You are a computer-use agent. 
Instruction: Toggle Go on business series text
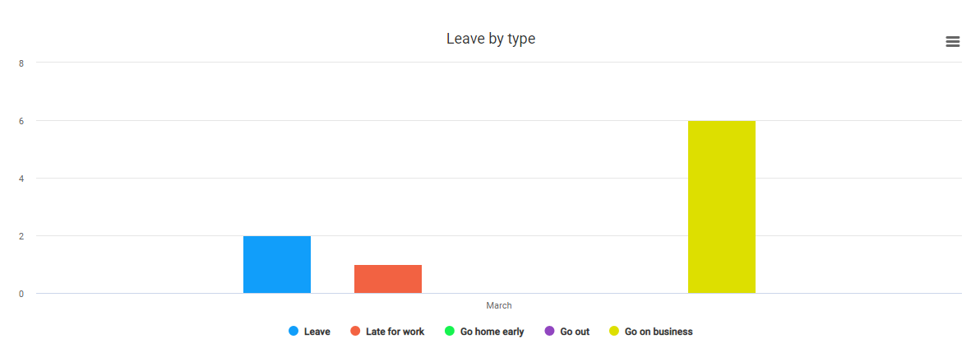point(659,332)
